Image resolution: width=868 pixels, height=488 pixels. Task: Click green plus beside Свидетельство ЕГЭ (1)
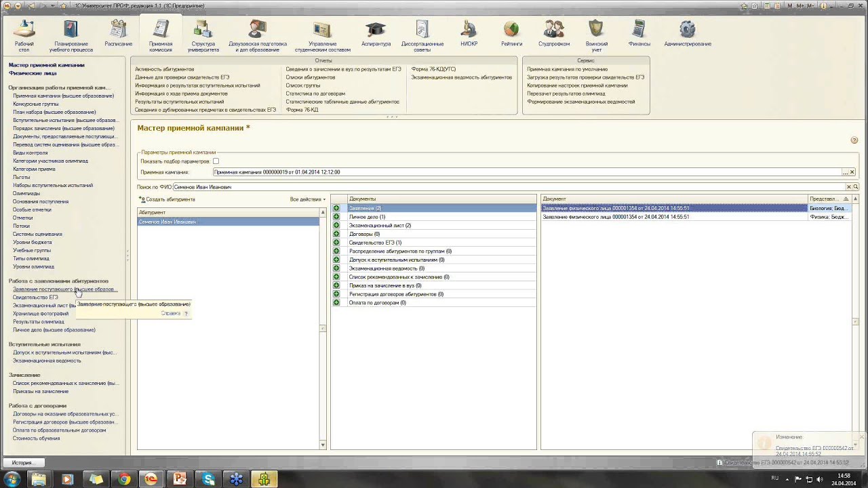(336, 243)
